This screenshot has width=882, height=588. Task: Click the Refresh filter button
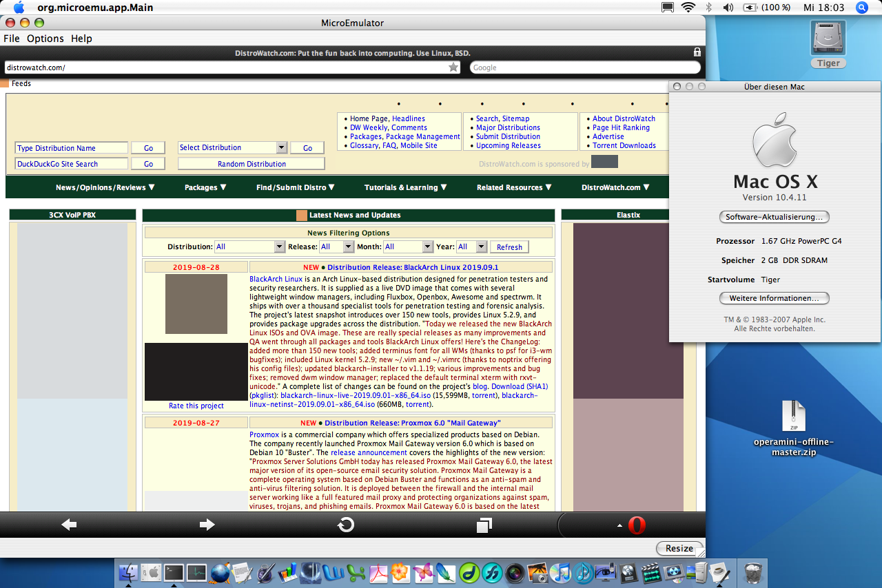pos(509,246)
